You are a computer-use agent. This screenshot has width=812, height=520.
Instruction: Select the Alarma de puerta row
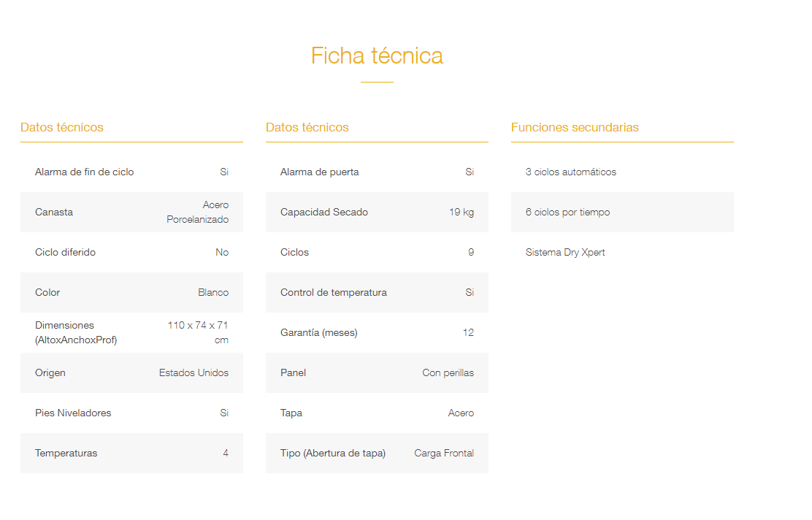coord(377,172)
